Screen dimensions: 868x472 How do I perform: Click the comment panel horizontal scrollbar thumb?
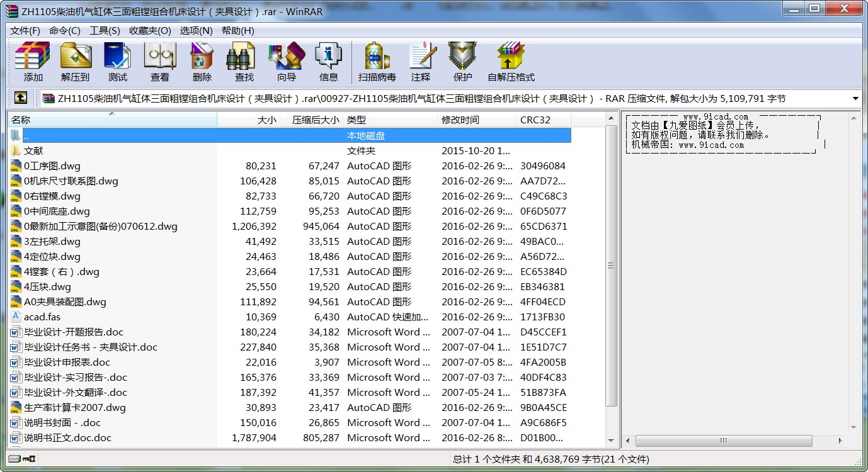click(x=722, y=441)
